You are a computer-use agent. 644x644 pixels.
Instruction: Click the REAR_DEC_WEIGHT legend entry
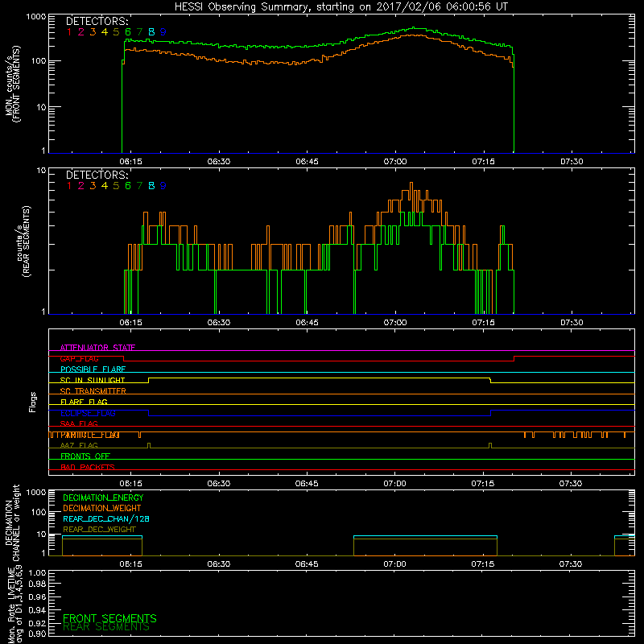(x=99, y=530)
